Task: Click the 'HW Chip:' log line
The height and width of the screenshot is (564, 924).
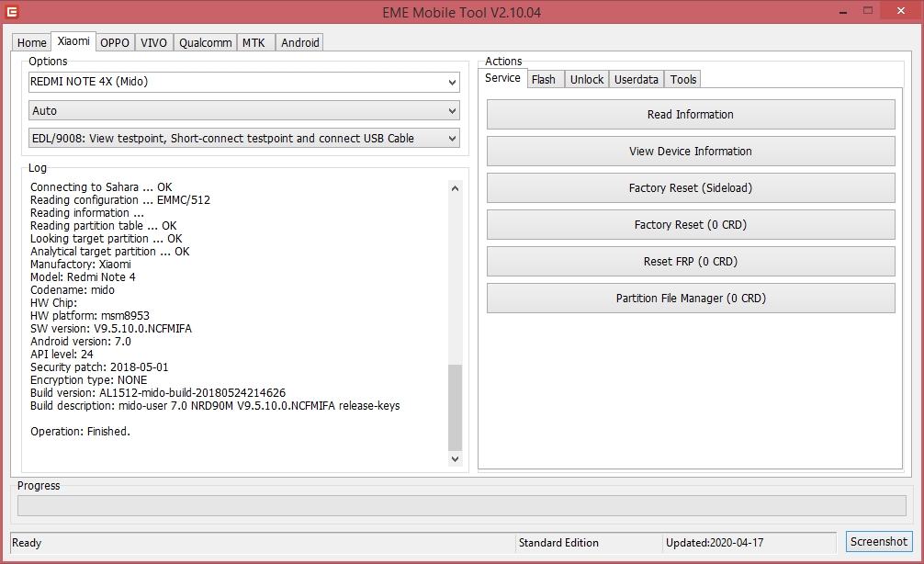Action: tap(53, 303)
